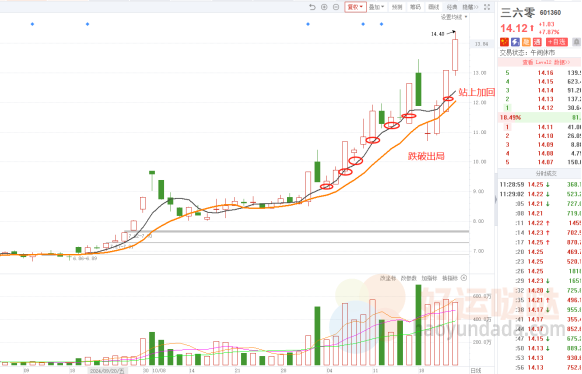Click the China flag icon under the price
Viewport: 582px width, 374px height.
pyautogui.click(x=504, y=42)
